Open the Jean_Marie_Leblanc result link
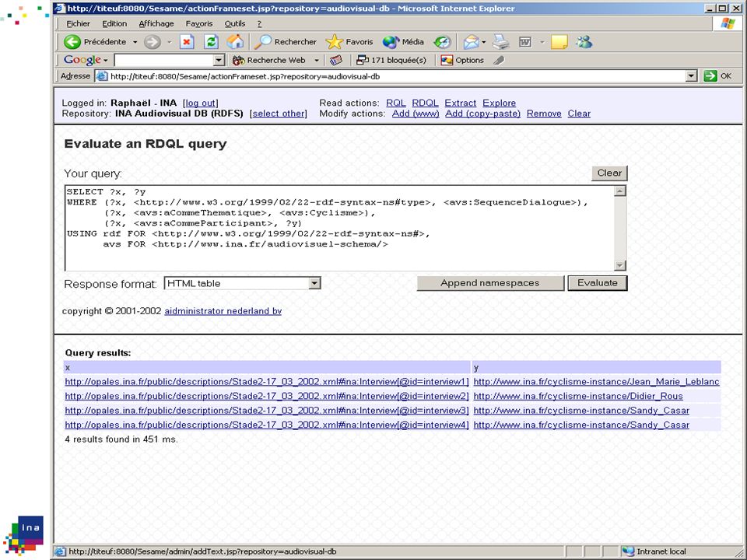The image size is (747, 560). 597,382
